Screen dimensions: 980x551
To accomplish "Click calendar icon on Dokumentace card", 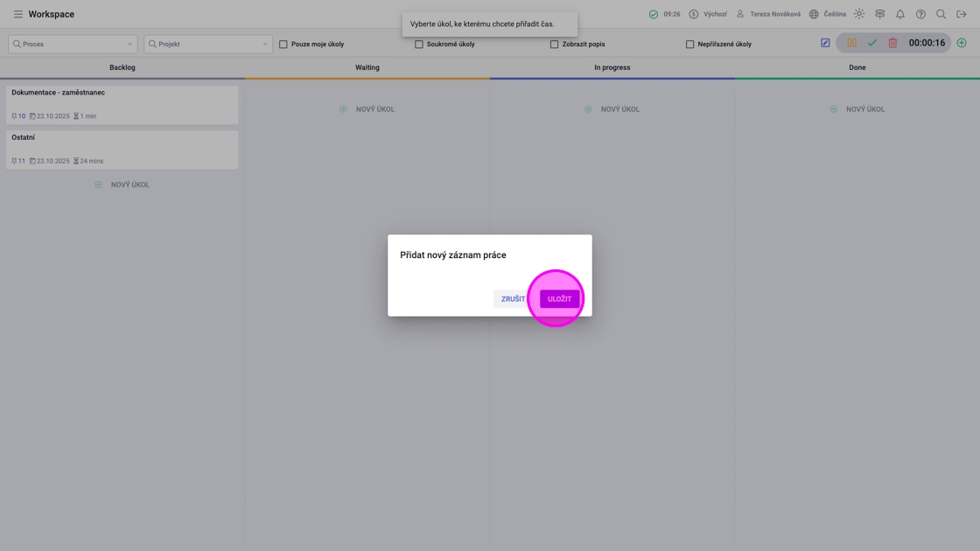I will 32,115.
